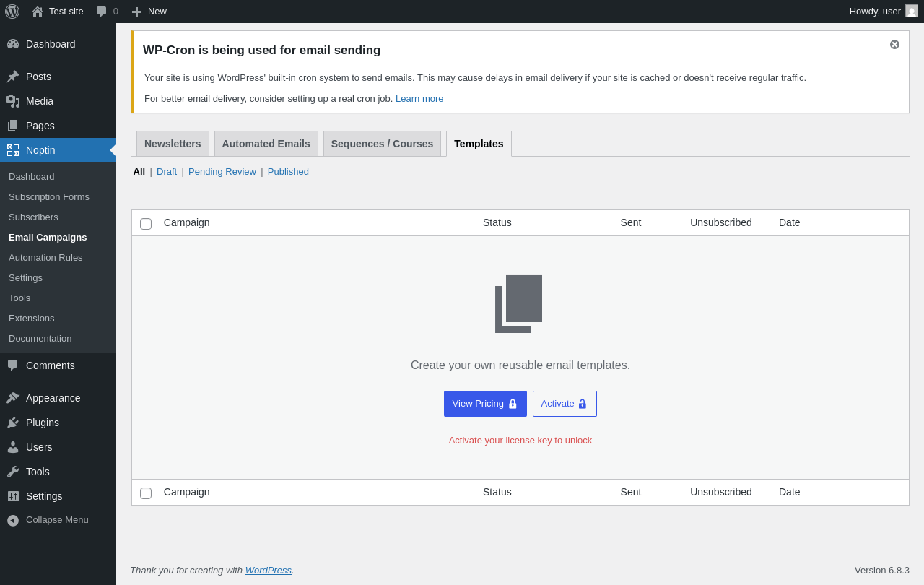Tick the select-all checkbox in table footer

coord(146,493)
